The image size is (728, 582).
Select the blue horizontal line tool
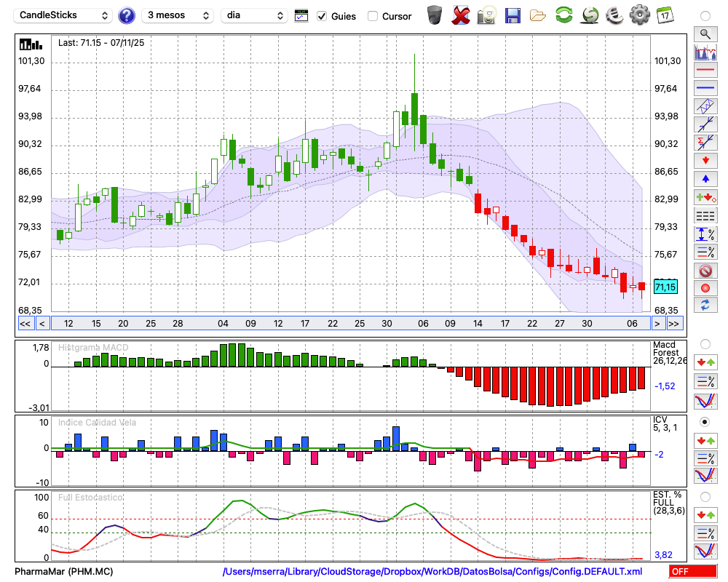coord(705,88)
